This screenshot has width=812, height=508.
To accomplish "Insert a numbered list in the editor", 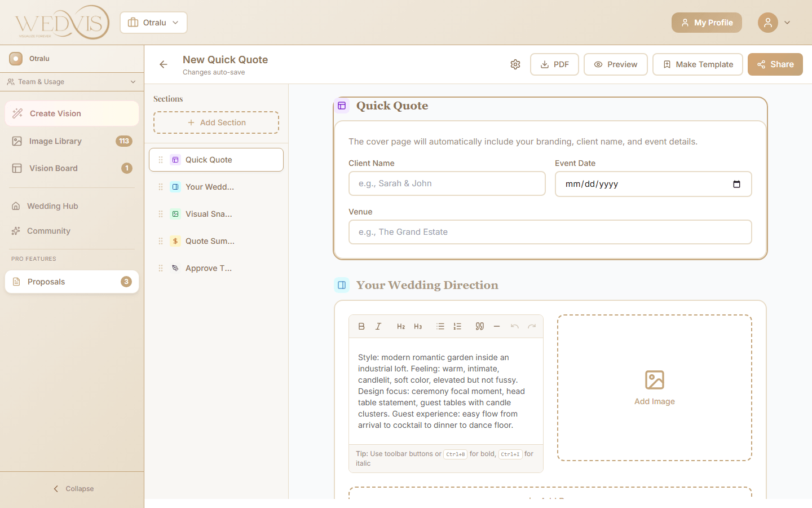I will (457, 326).
